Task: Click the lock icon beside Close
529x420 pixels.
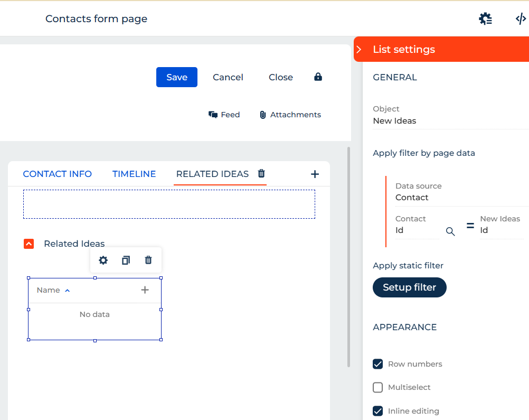Action: click(x=318, y=77)
